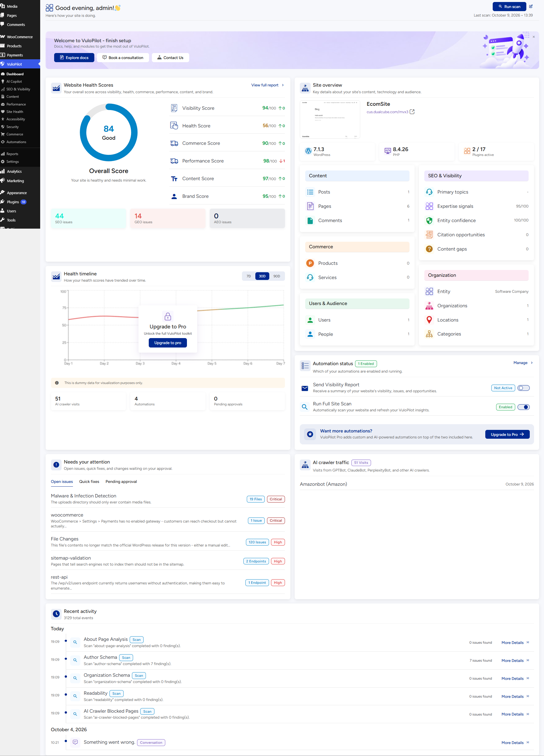Click the Brand Score person icon
This screenshot has height=756, width=544.
pos(174,196)
